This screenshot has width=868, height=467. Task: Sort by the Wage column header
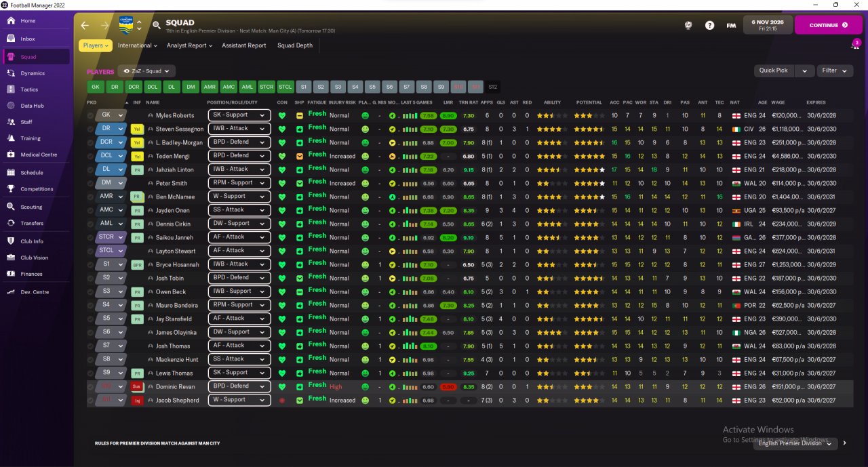778,102
